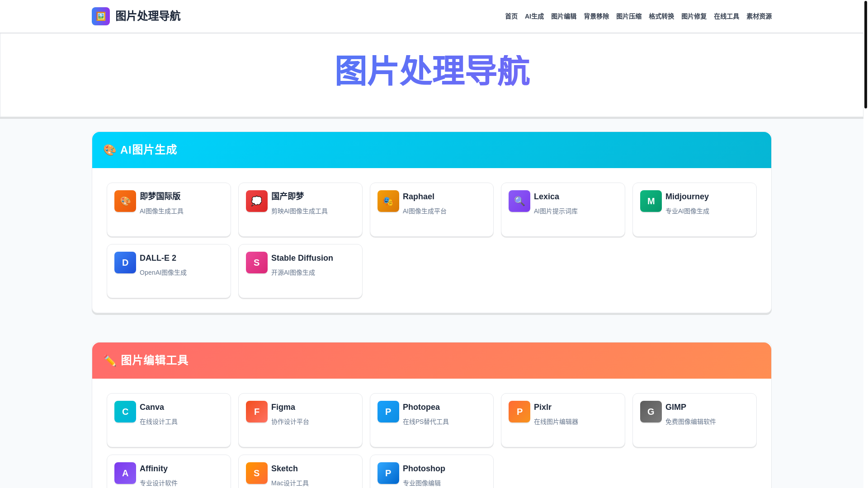Image resolution: width=868 pixels, height=488 pixels.
Task: Click the site logo icon in header
Action: click(101, 16)
